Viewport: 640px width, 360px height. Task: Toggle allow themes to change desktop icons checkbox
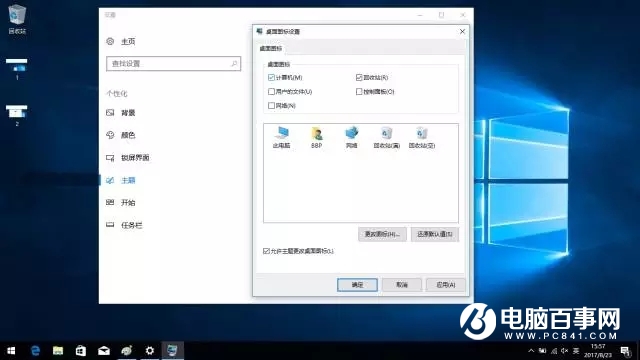[x=267, y=251]
